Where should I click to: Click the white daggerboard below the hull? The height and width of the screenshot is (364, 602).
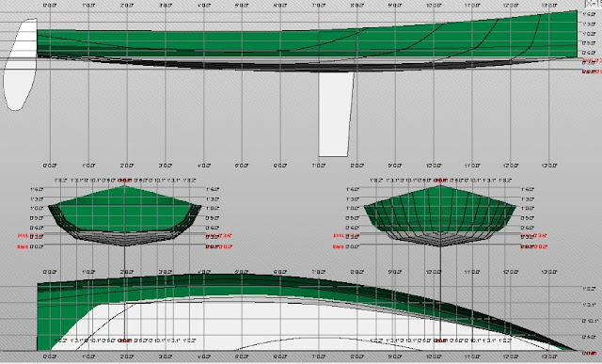[336, 114]
